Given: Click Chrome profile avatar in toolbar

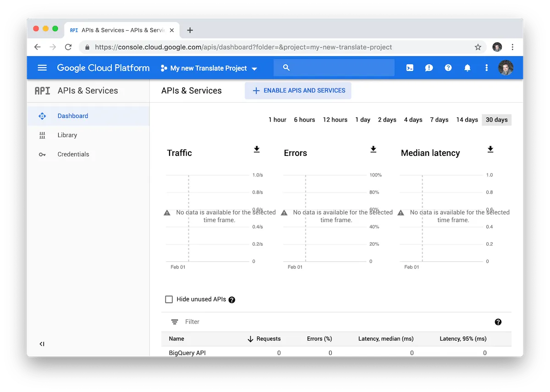Looking at the screenshot, I should tap(497, 47).
